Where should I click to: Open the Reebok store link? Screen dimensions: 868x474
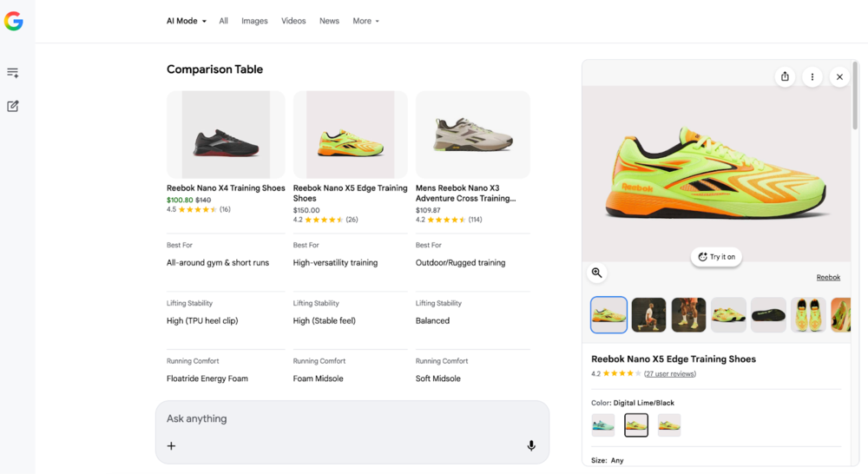[x=828, y=278]
